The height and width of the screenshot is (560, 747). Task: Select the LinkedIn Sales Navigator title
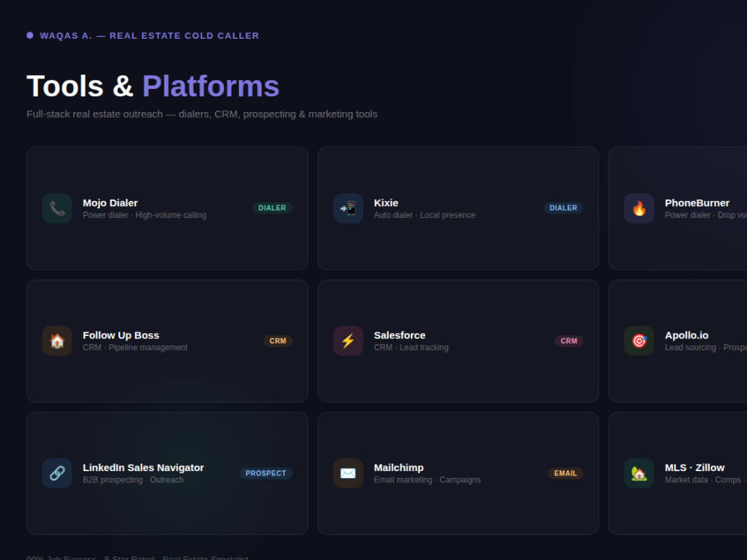pos(143,467)
